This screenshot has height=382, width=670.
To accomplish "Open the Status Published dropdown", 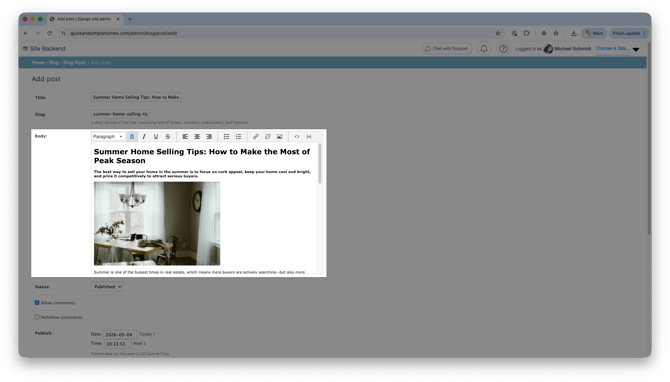I will pos(107,287).
